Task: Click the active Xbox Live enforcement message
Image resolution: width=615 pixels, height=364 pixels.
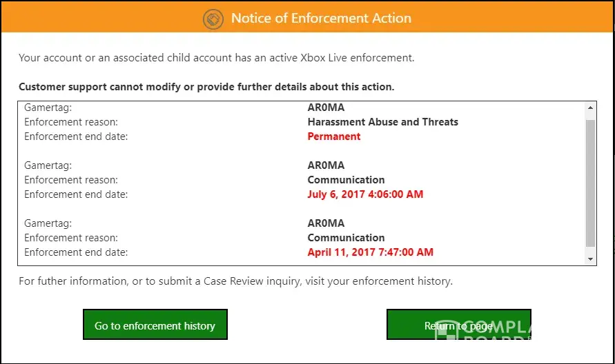Action: (216, 58)
